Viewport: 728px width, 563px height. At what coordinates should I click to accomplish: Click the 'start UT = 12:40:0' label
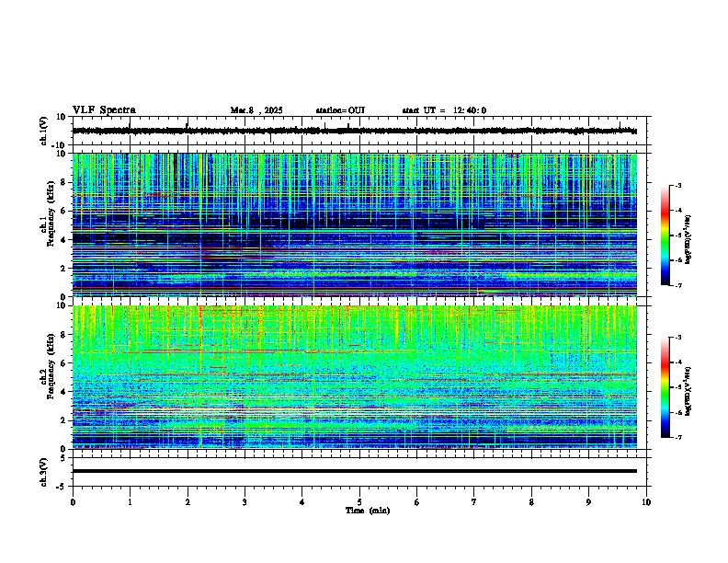444,110
